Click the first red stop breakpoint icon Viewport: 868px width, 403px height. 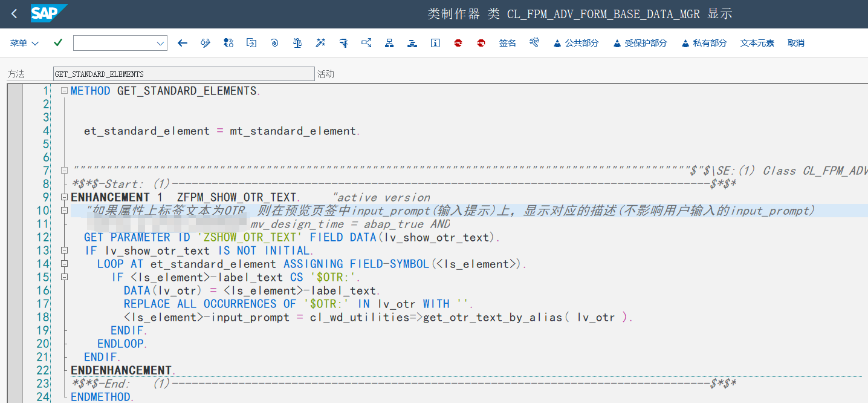pyautogui.click(x=458, y=43)
